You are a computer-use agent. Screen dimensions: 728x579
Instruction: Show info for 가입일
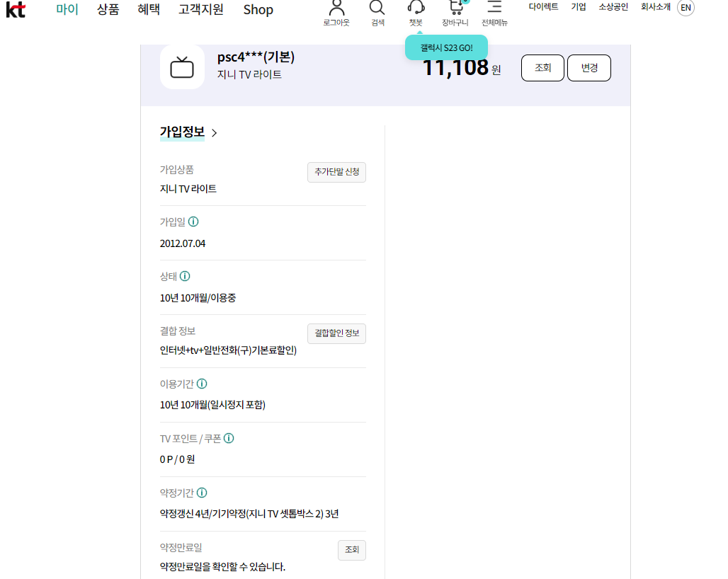click(193, 222)
